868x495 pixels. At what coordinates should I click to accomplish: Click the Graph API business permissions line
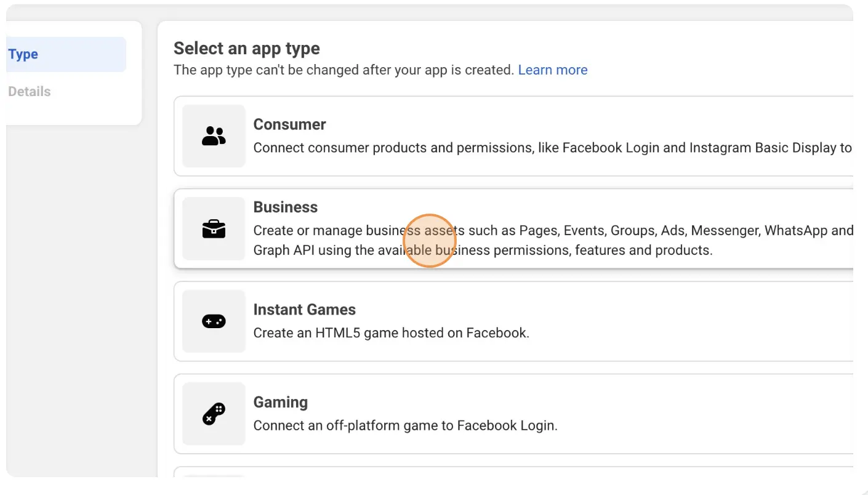(483, 251)
